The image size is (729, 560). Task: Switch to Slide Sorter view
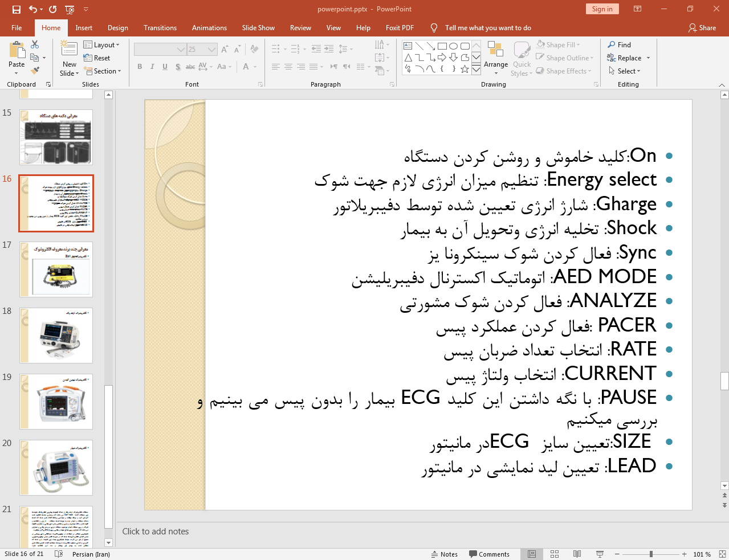pos(555,554)
